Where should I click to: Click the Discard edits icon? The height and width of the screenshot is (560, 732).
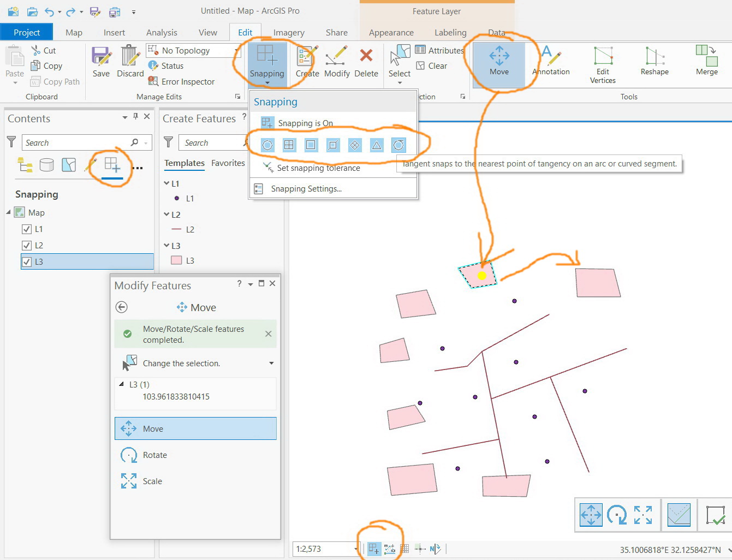[x=130, y=61]
